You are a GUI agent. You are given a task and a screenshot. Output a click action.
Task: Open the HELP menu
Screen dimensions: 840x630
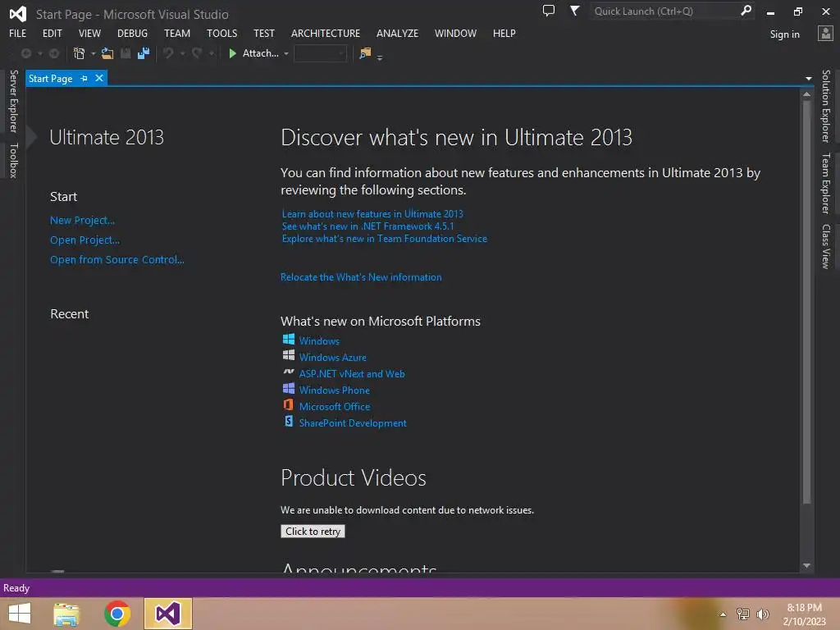[504, 33]
